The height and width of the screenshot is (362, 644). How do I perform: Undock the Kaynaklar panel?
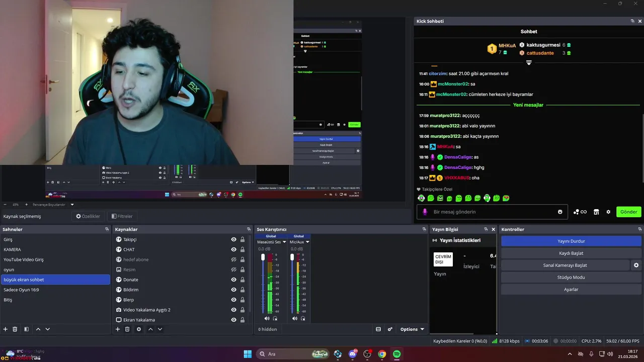pos(249,229)
